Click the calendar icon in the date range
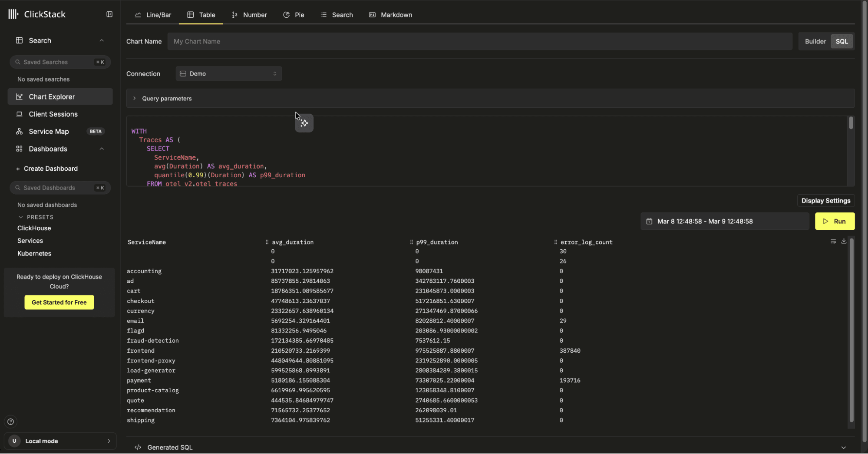868x454 pixels. point(649,222)
